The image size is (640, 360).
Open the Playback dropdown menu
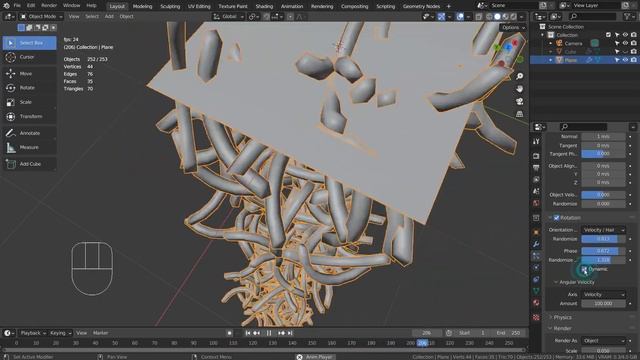(33, 333)
